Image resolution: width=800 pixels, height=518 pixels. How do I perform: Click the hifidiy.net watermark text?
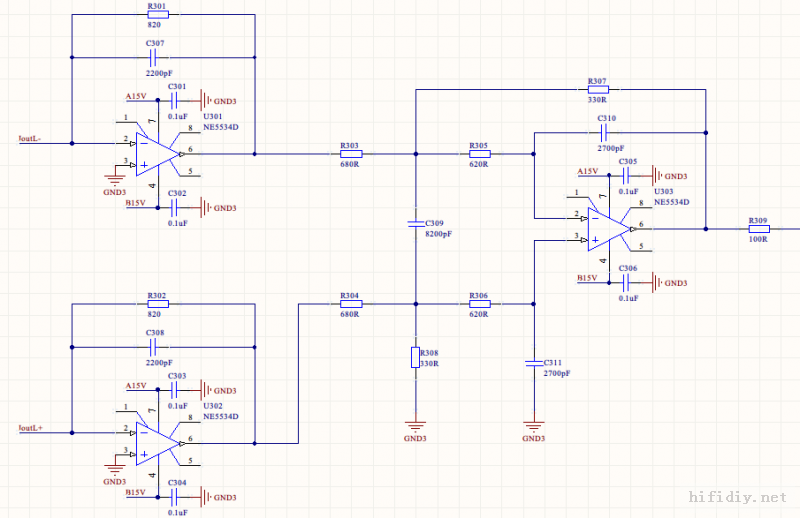738,497
